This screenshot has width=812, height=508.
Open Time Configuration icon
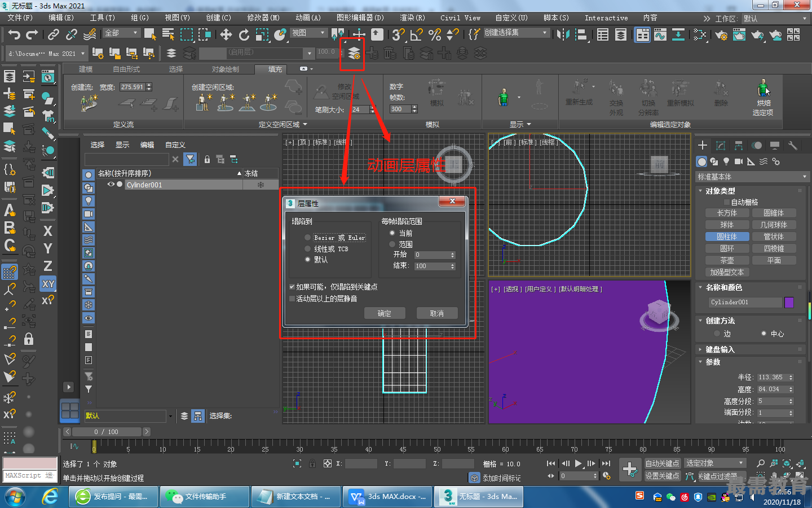coord(607,476)
